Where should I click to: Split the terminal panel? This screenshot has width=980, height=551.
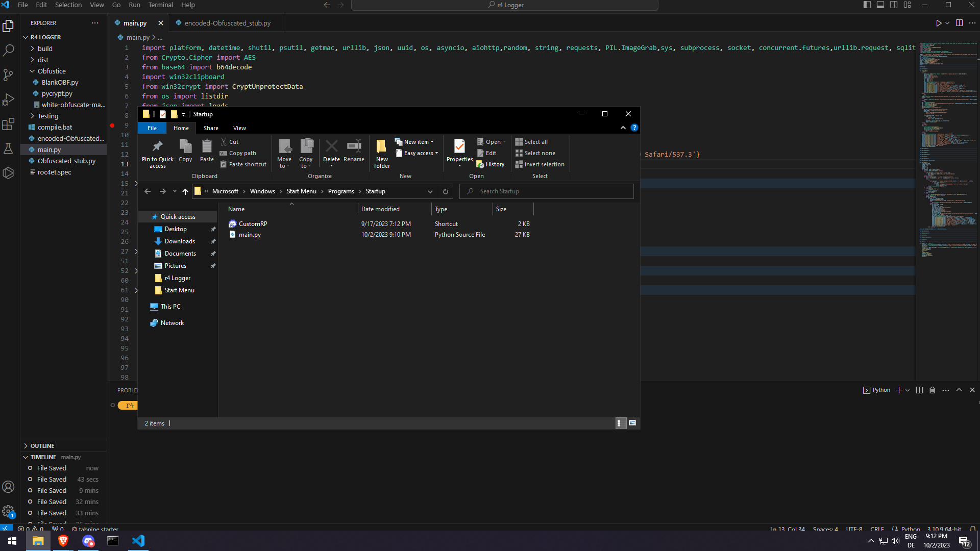tap(919, 390)
